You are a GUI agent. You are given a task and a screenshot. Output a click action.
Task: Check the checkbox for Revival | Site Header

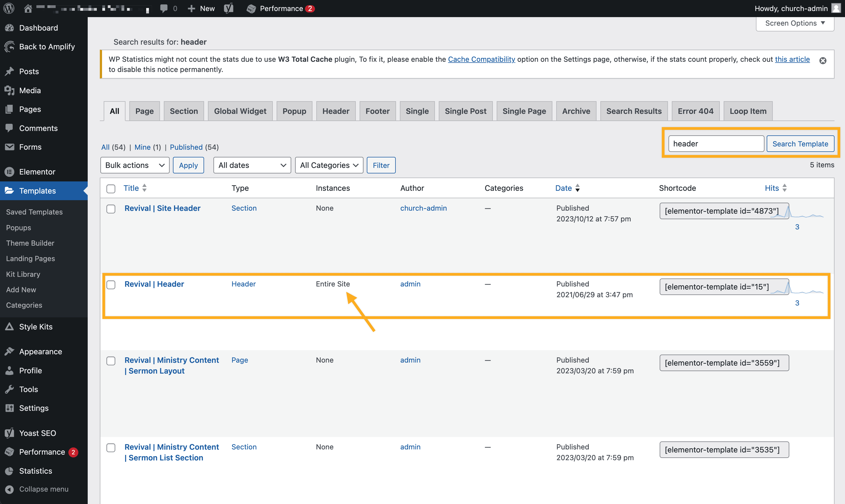pyautogui.click(x=111, y=209)
